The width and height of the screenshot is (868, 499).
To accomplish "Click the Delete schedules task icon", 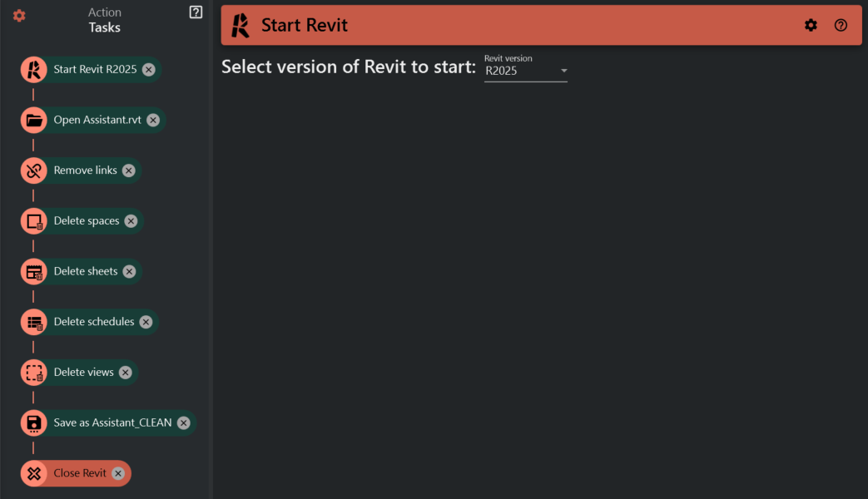I will [x=32, y=322].
